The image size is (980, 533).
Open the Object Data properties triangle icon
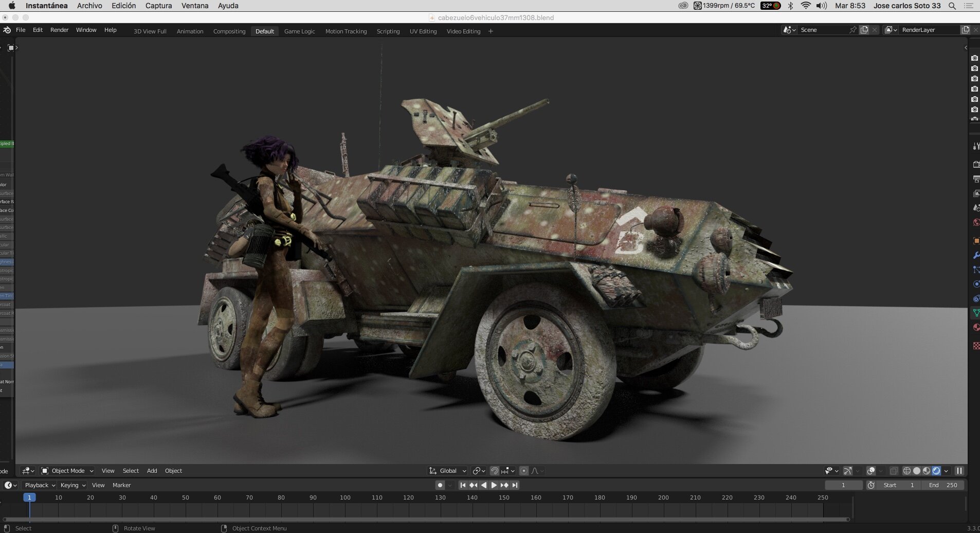tap(975, 313)
